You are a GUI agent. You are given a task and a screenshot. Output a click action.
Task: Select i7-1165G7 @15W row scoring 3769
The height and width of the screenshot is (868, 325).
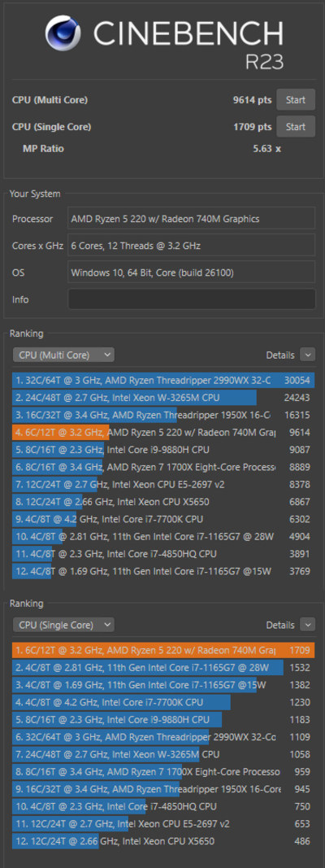coord(163,571)
